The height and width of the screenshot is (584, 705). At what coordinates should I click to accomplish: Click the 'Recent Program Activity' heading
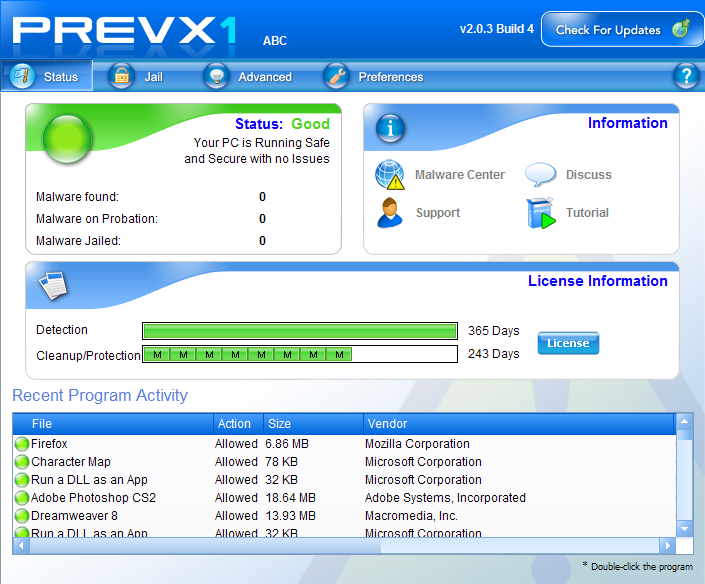coord(100,395)
